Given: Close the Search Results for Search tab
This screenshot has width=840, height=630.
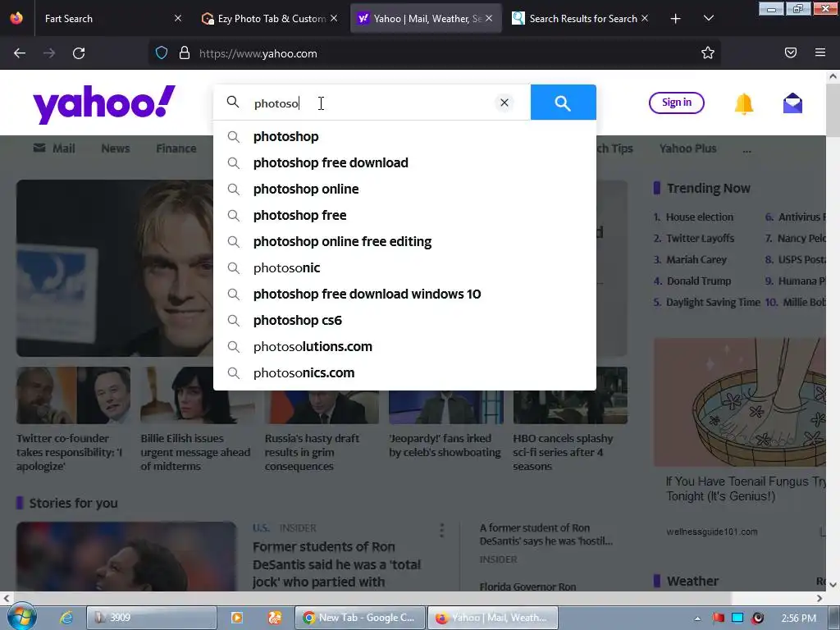Looking at the screenshot, I should coord(645,18).
